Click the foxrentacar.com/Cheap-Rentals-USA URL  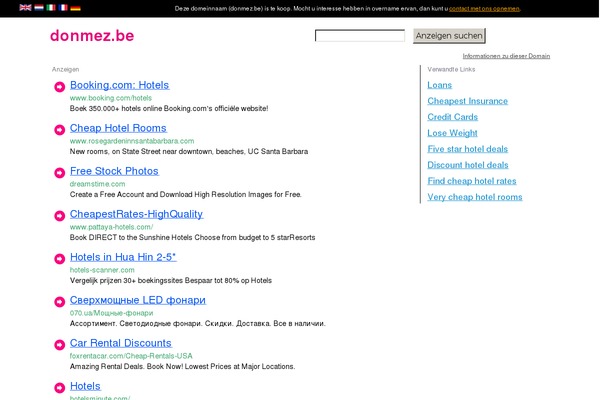coord(131,356)
